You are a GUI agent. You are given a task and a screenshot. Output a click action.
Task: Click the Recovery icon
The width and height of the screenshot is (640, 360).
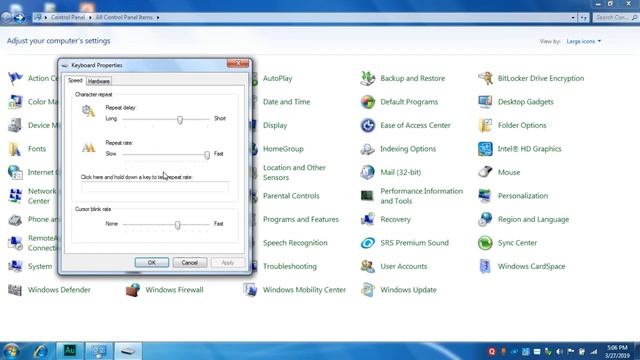(x=368, y=219)
